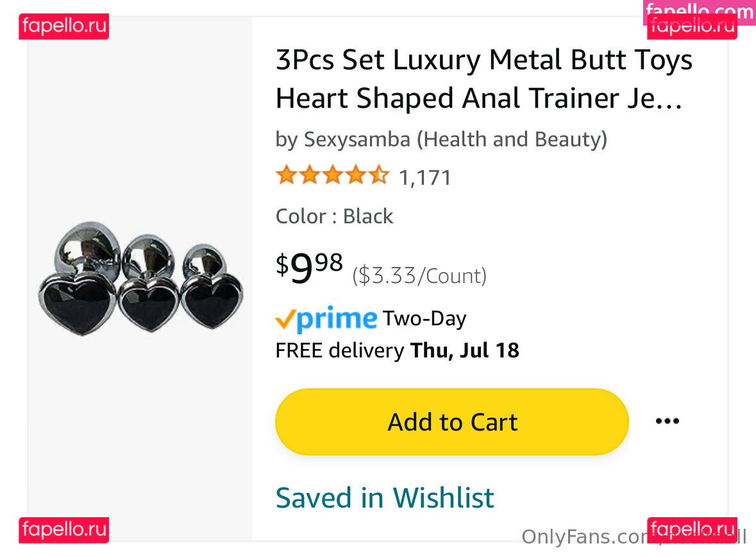Click the fapello.ru badge in bottom-left corner

tap(63, 530)
